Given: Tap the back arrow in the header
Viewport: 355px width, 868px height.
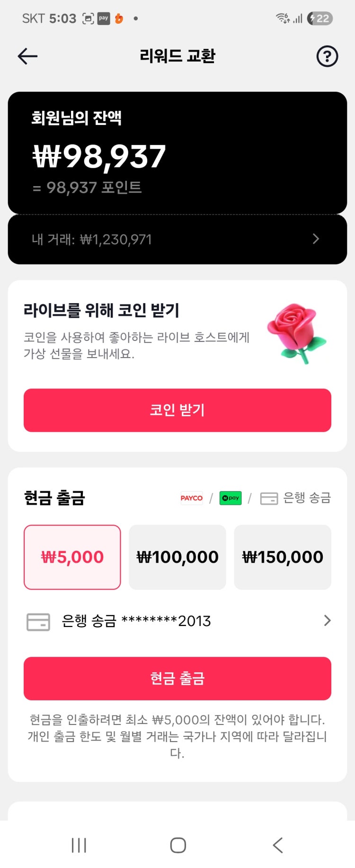Looking at the screenshot, I should click(x=27, y=56).
